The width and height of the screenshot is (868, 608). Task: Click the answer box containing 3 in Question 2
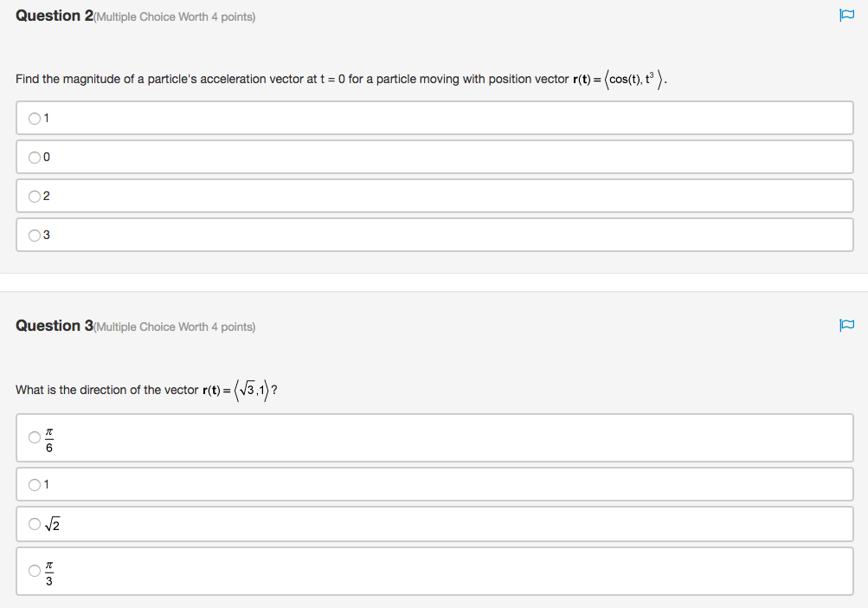pos(434,235)
